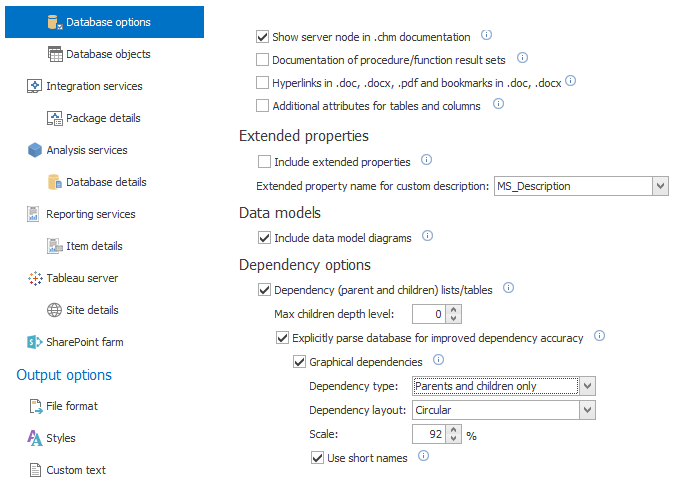Click the Tableau server icon

pyautogui.click(x=34, y=278)
